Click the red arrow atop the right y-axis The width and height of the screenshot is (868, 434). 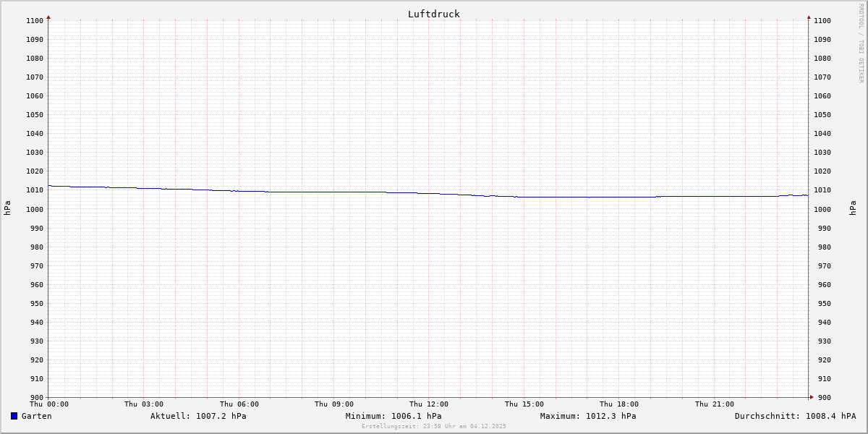coord(809,17)
